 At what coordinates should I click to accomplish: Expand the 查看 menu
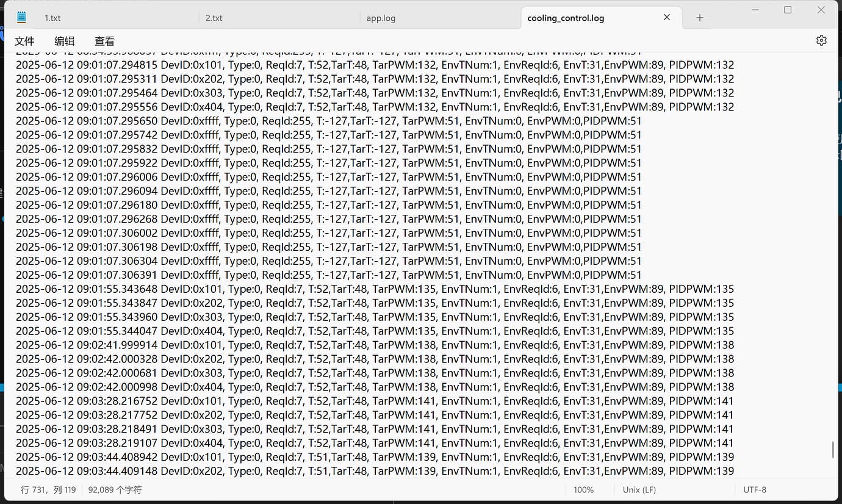tap(104, 41)
